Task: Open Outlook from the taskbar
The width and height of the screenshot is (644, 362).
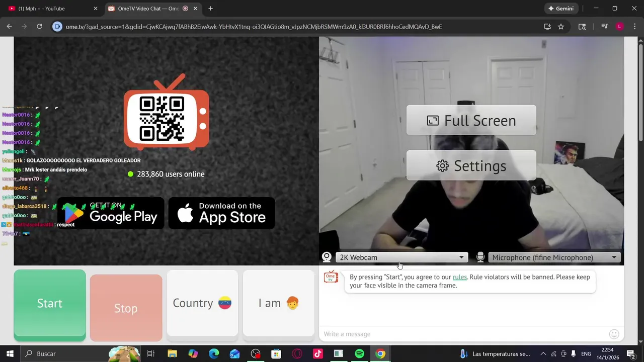Action: pos(234,353)
